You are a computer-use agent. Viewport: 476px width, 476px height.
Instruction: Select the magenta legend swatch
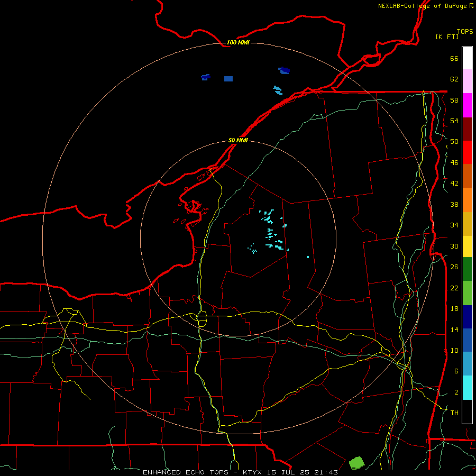(467, 105)
